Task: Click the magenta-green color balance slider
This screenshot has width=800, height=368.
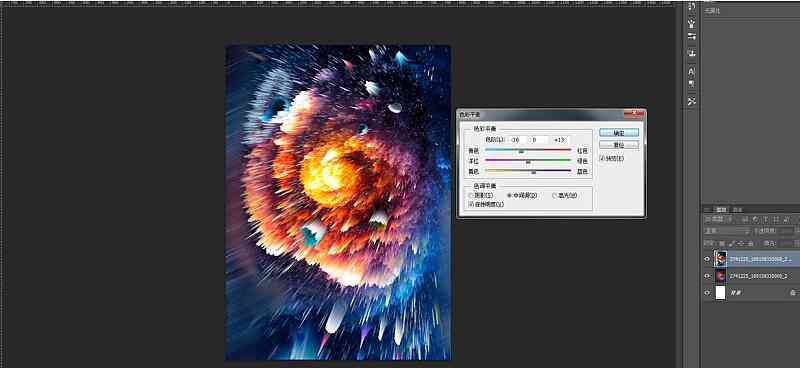Action: (x=528, y=161)
